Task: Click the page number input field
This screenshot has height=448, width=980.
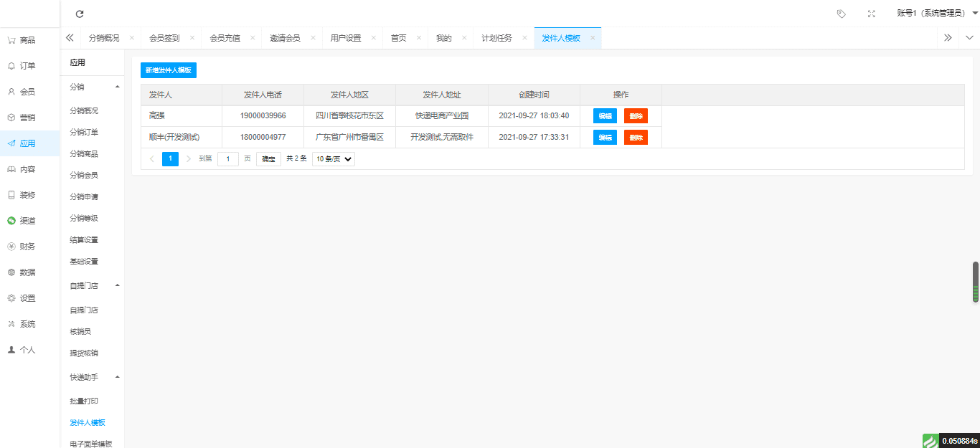Action: pyautogui.click(x=228, y=159)
